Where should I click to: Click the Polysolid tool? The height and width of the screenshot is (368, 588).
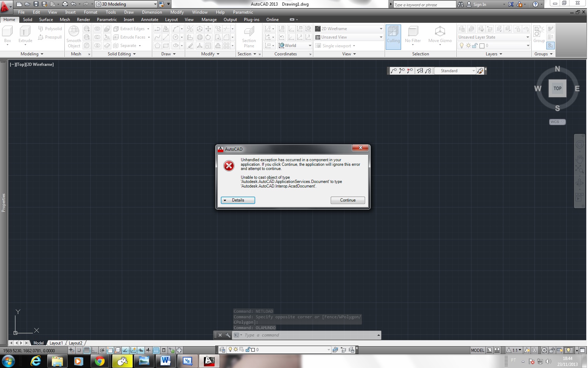[50, 29]
